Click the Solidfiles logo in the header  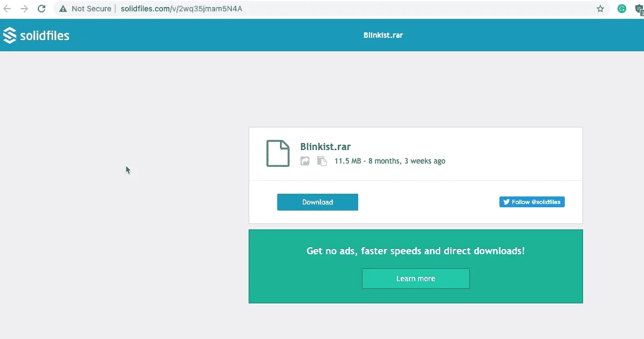36,35
